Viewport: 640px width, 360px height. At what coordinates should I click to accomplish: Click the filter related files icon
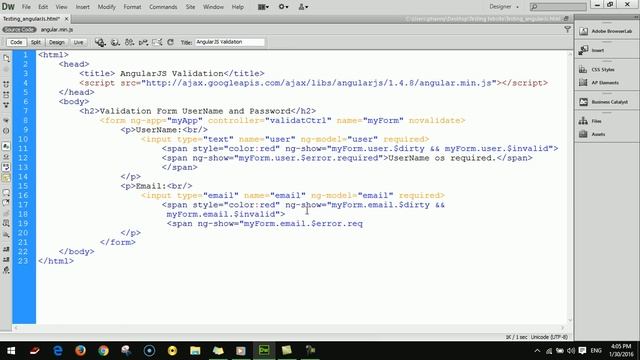(x=567, y=29)
